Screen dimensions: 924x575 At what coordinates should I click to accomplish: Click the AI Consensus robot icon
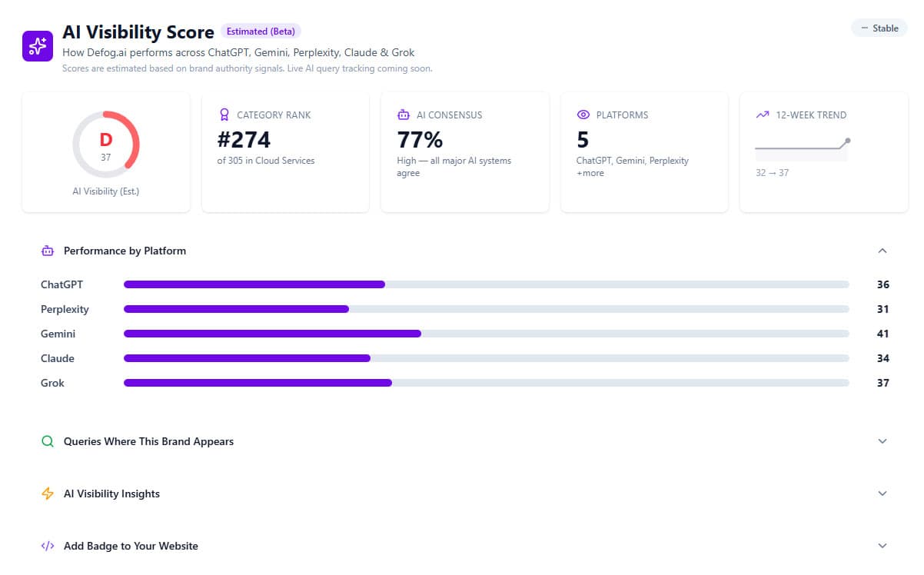404,115
